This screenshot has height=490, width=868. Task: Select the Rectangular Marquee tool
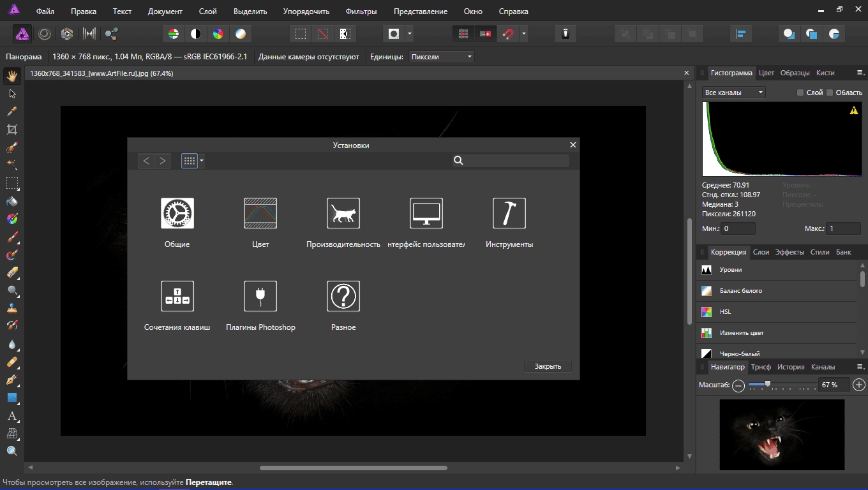(x=11, y=183)
